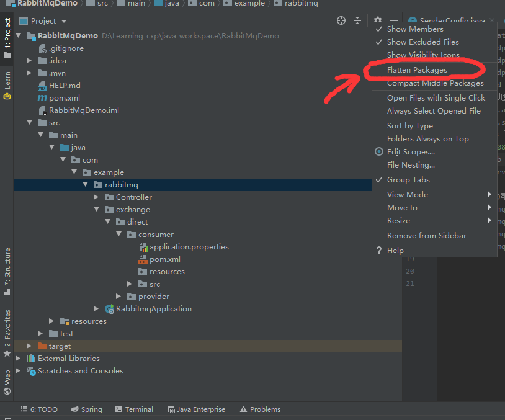Expand the .idea folder
505x420 pixels.
pos(29,61)
